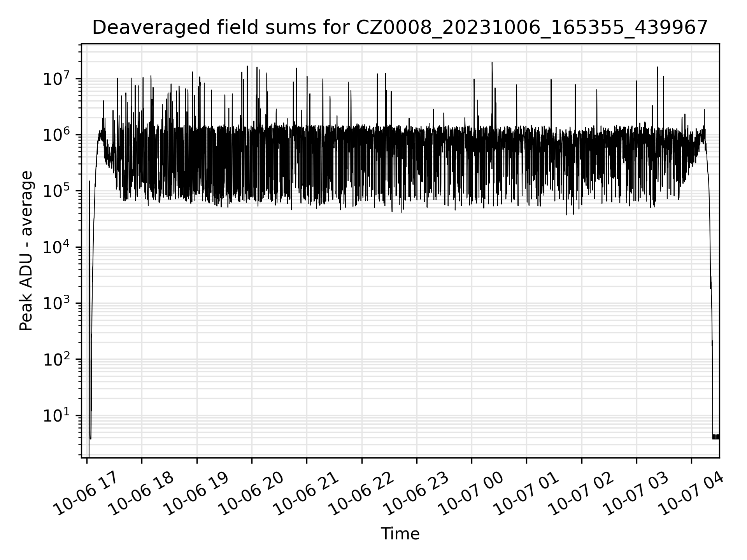Click the x-axis label 'Time'
747x560 pixels.
pos(400,534)
